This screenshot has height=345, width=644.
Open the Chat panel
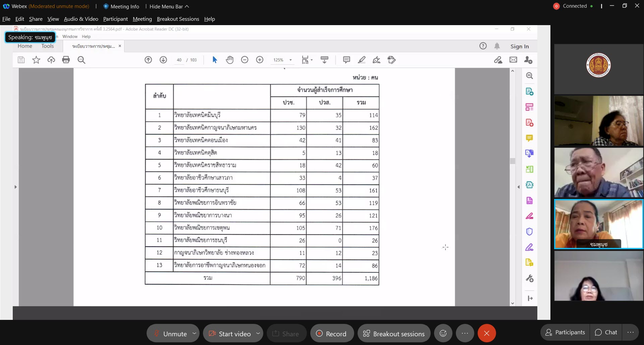pyautogui.click(x=606, y=332)
